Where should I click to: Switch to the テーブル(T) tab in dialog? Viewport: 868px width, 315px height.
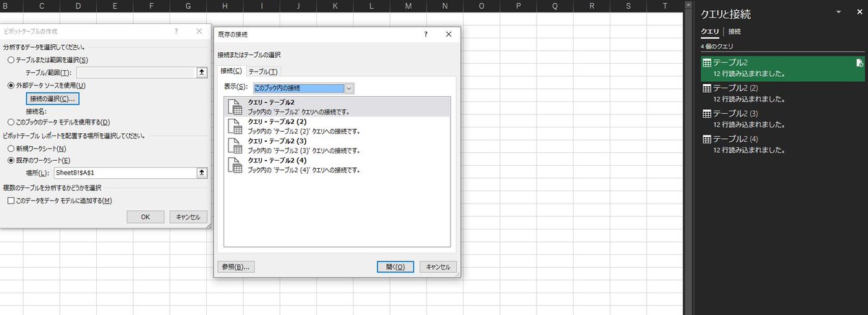pyautogui.click(x=263, y=71)
